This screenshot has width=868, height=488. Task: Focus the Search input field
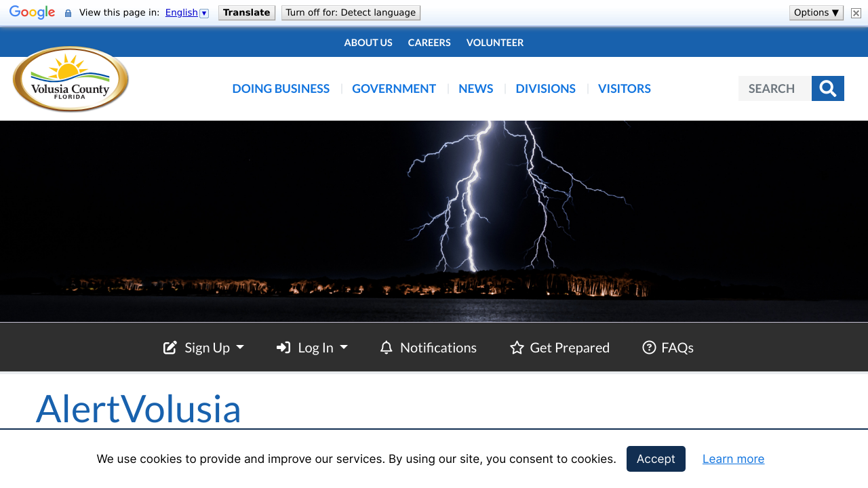tap(775, 88)
